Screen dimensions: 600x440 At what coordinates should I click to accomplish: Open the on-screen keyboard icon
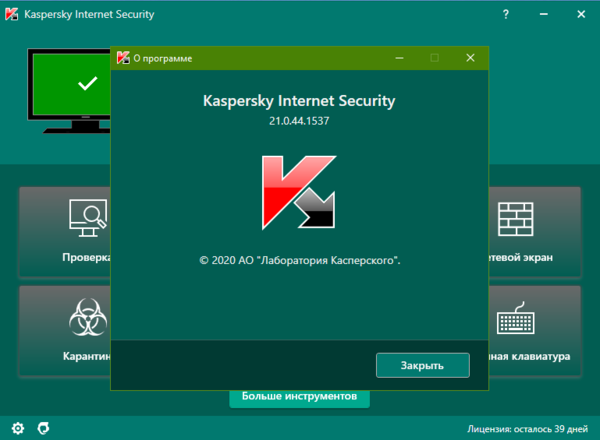(x=515, y=318)
